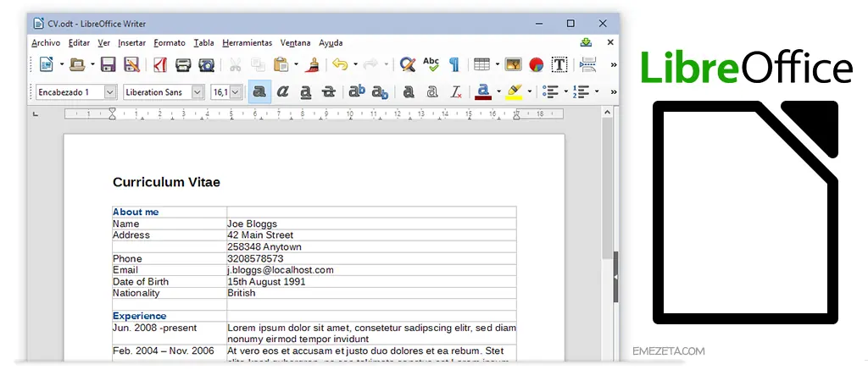Toggle bold formatting
This screenshot has height=381, width=868.
tap(260, 91)
